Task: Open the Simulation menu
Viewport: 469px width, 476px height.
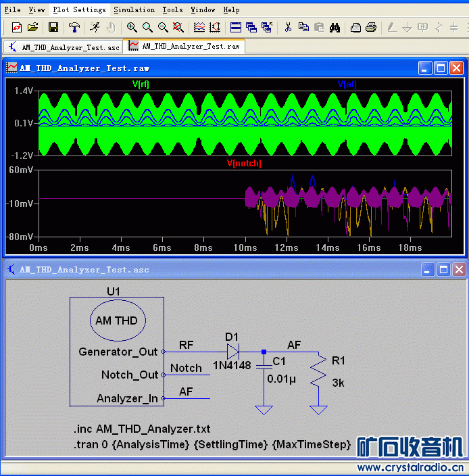Action: 134,10
